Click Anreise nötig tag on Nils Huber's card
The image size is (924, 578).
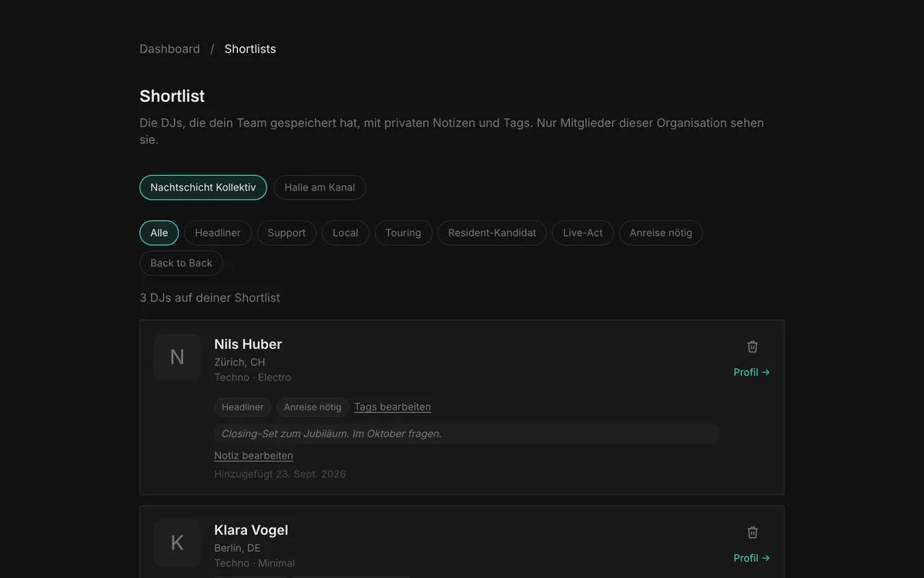point(313,407)
